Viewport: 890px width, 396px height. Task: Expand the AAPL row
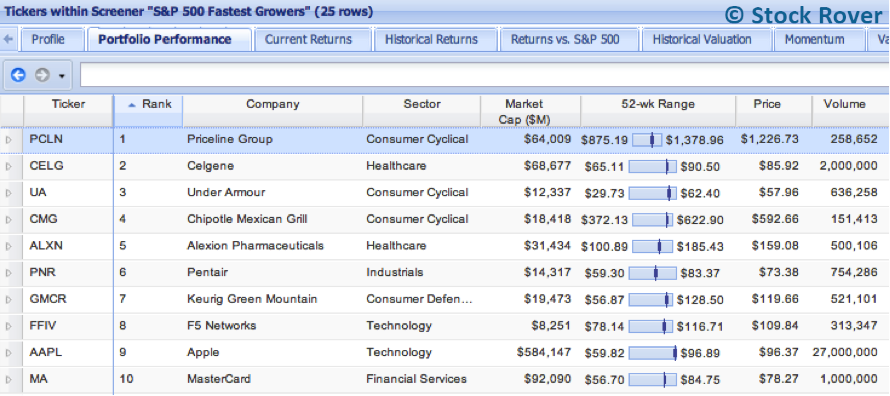point(9,353)
